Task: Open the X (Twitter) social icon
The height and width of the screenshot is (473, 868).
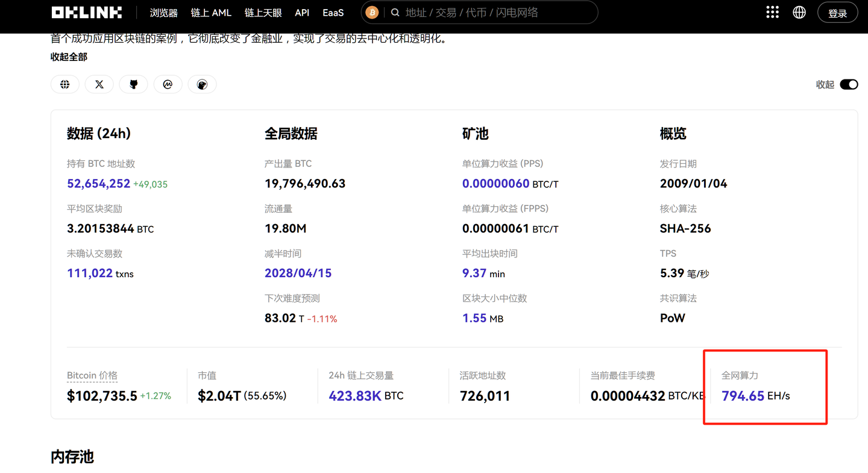Action: (x=99, y=84)
